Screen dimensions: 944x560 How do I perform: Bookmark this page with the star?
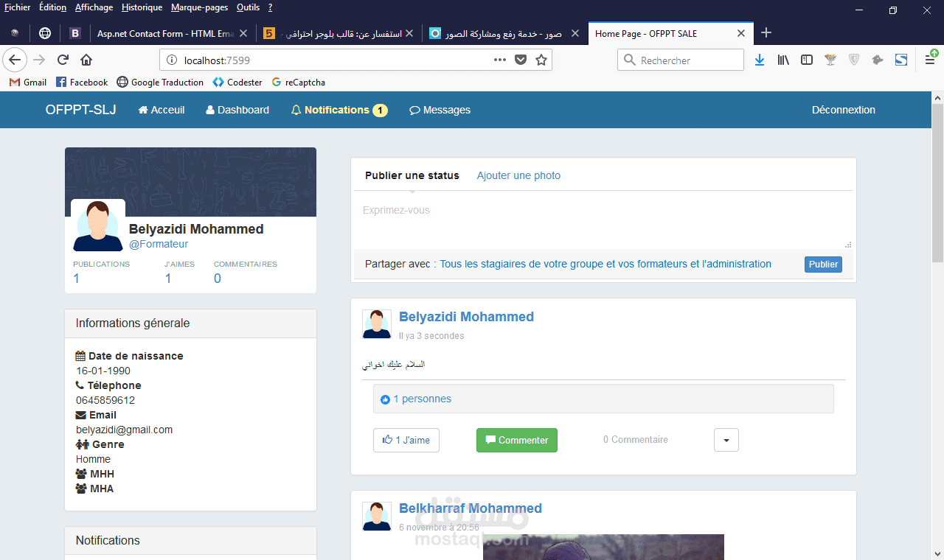(541, 60)
